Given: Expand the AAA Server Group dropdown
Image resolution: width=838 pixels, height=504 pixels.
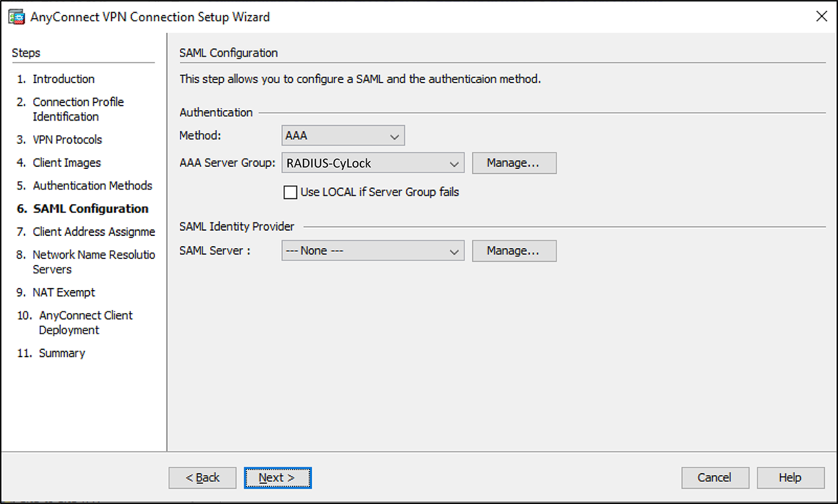Looking at the screenshot, I should (373, 164).
